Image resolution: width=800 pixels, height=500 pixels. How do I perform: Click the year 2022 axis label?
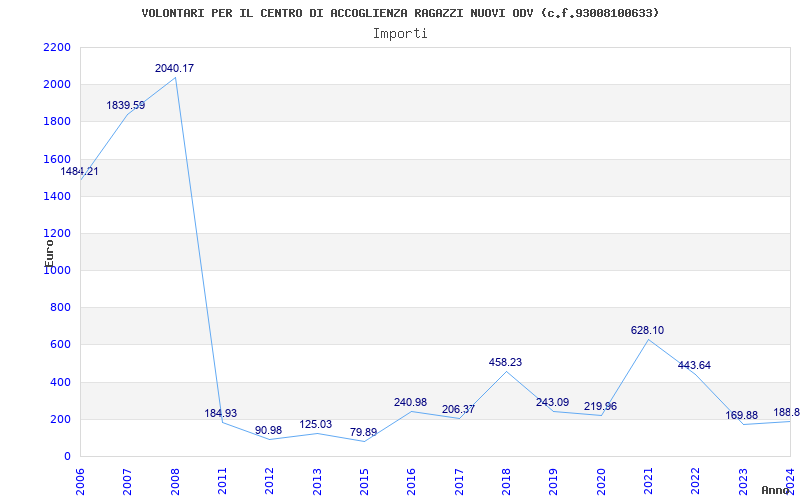pyautogui.click(x=695, y=482)
